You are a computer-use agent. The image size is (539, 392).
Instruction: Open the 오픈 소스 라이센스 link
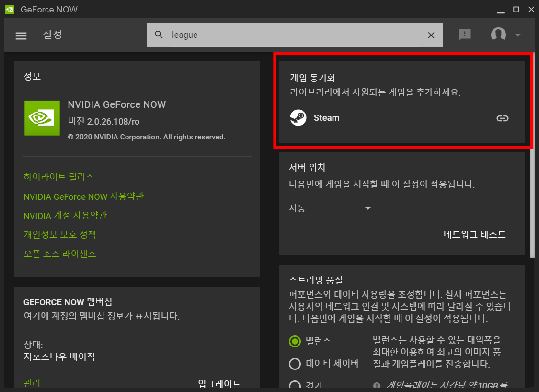60,254
